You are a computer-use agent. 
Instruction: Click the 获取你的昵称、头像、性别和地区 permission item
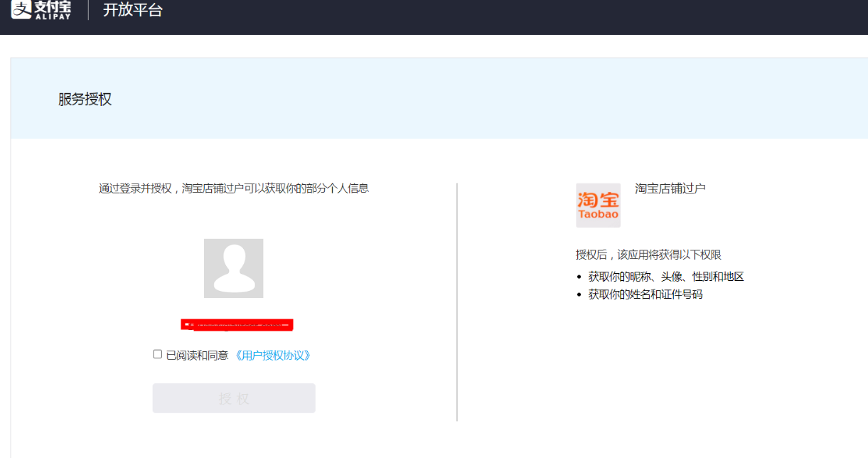click(665, 277)
